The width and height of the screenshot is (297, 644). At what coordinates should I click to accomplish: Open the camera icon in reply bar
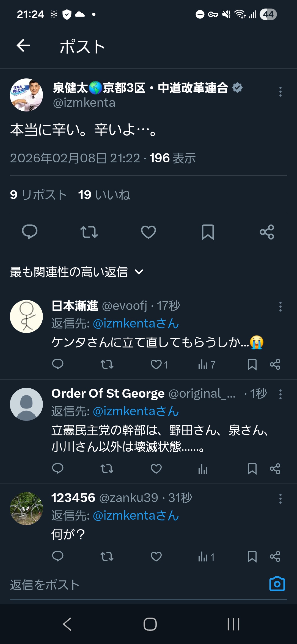277,584
